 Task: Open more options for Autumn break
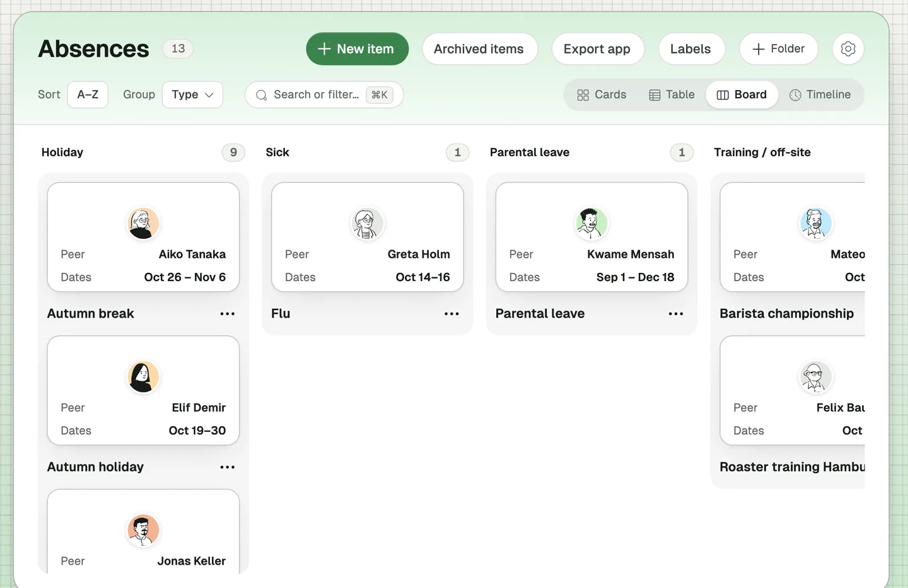tap(227, 313)
